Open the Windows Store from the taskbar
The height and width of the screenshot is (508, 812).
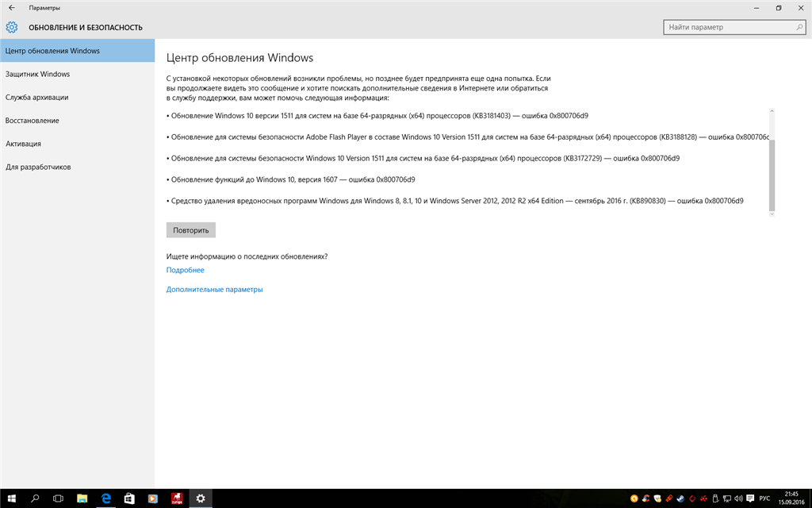pos(129,498)
